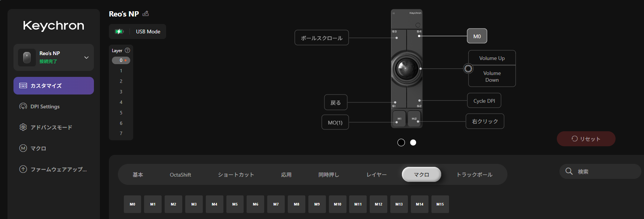Switch to the 基本 tab

(138, 175)
